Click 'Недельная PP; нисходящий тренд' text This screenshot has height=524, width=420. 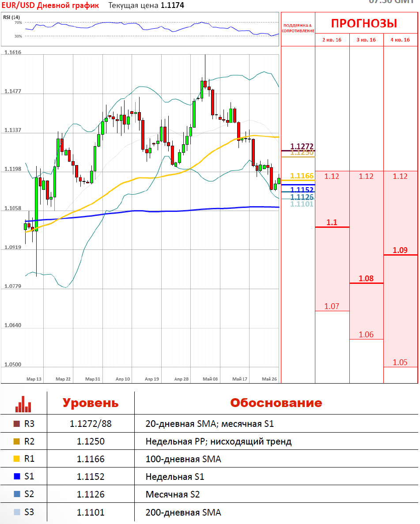coord(219,441)
